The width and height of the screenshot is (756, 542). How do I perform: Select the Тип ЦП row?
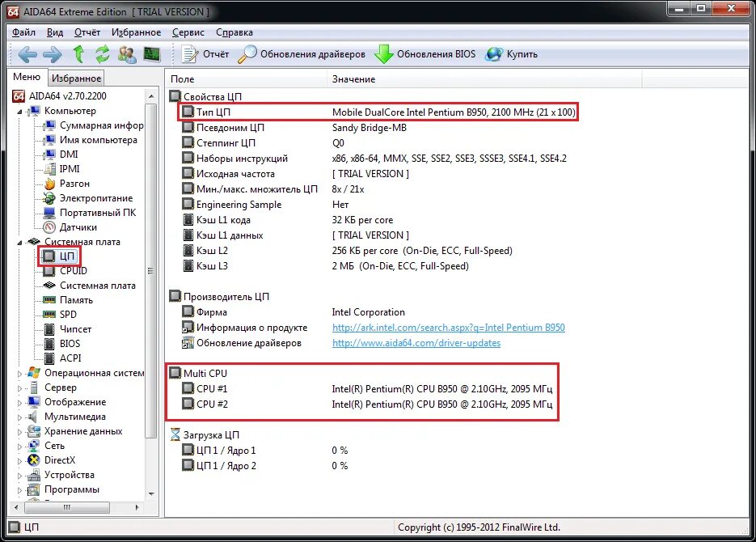coord(378,112)
